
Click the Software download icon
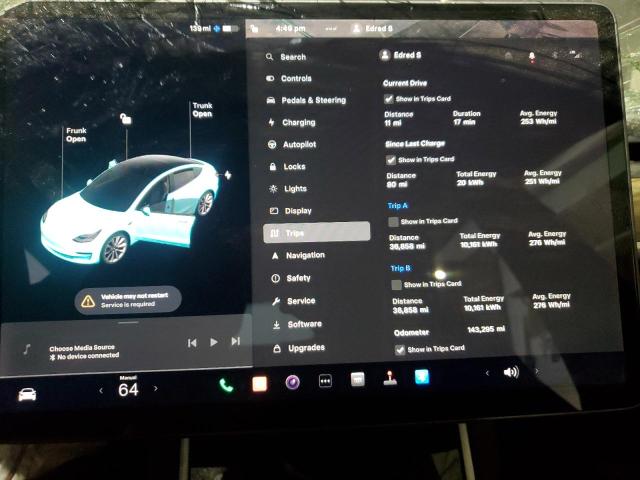[276, 324]
